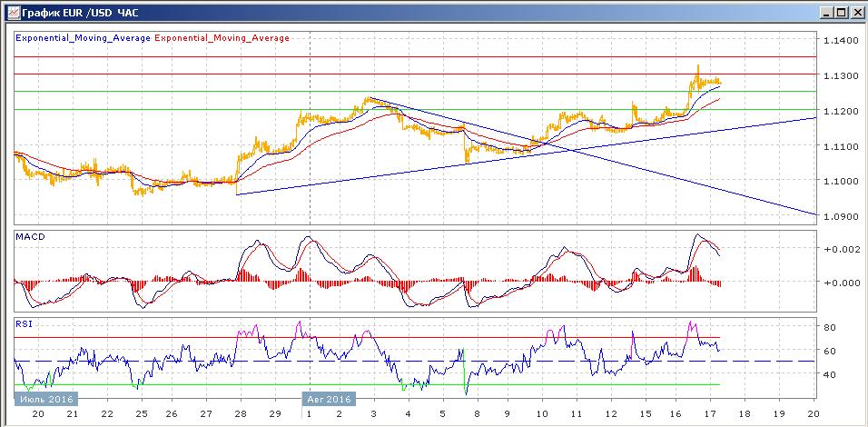This screenshot has width=868, height=427.
Task: Click date label 8 on time axis
Action: click(475, 414)
